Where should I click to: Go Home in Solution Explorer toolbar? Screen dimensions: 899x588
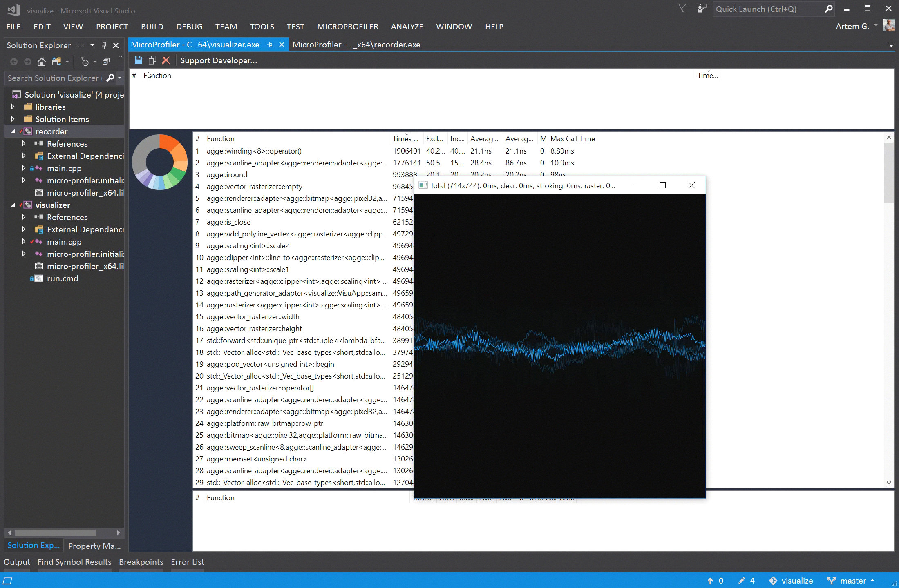pos(41,62)
